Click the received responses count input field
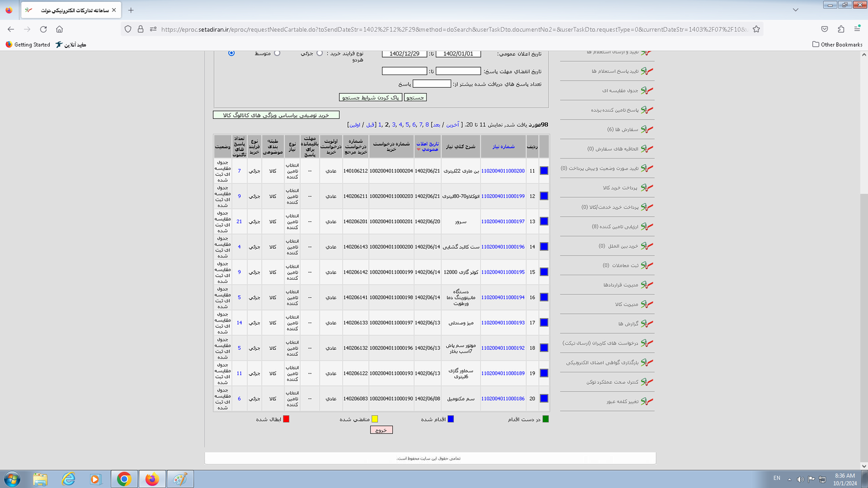 [432, 84]
